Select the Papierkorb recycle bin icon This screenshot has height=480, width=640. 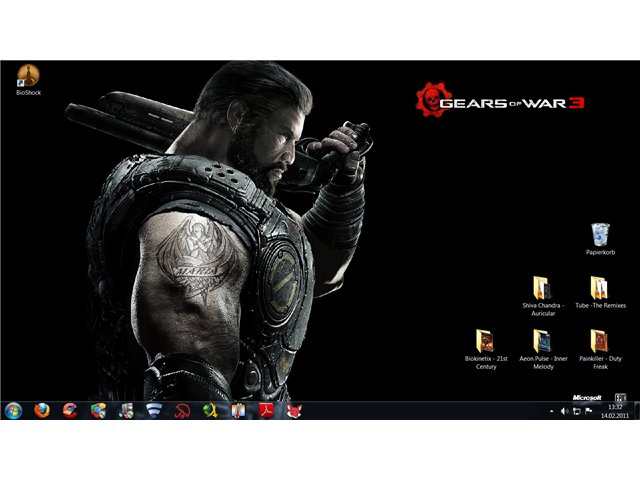pyautogui.click(x=600, y=239)
